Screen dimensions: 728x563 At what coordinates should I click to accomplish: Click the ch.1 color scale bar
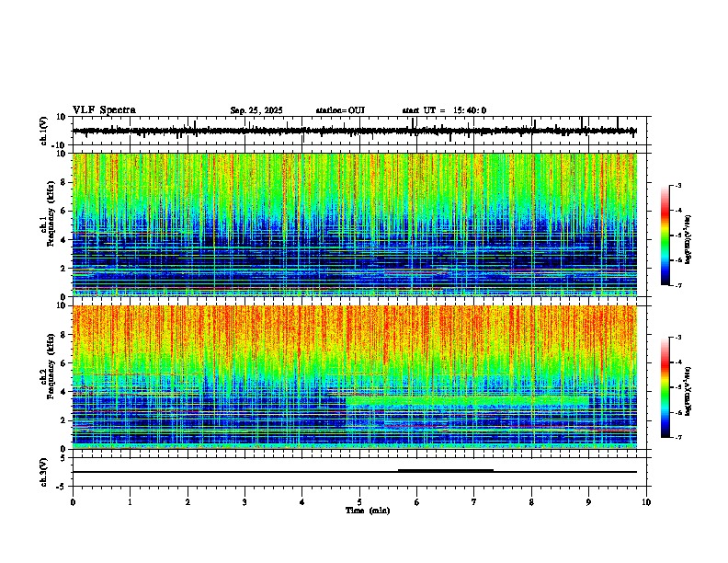[x=665, y=235]
